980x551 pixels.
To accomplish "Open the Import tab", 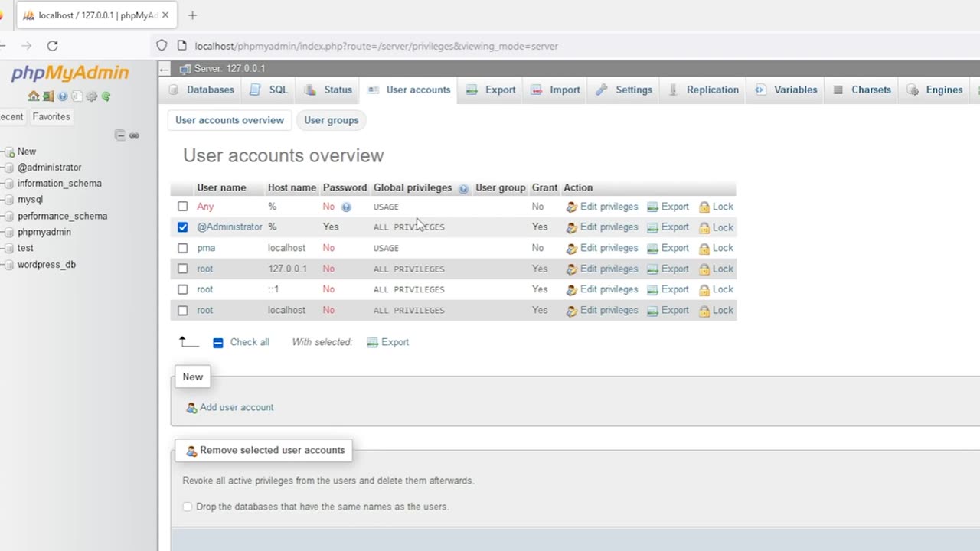I will tap(556, 90).
